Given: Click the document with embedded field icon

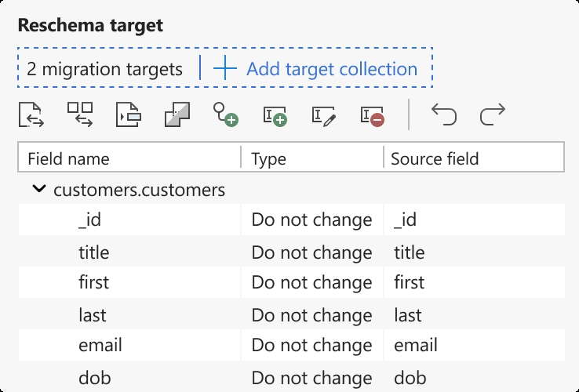Looking at the screenshot, I should tap(128, 114).
